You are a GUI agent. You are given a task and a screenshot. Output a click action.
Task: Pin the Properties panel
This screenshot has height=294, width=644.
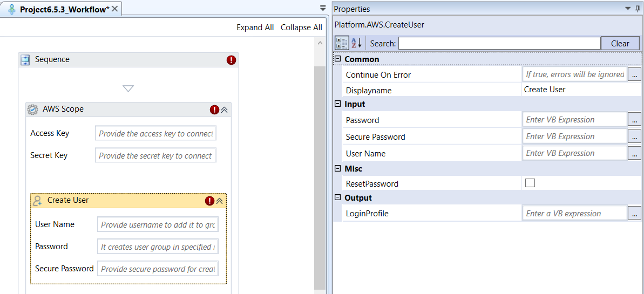coord(638,9)
